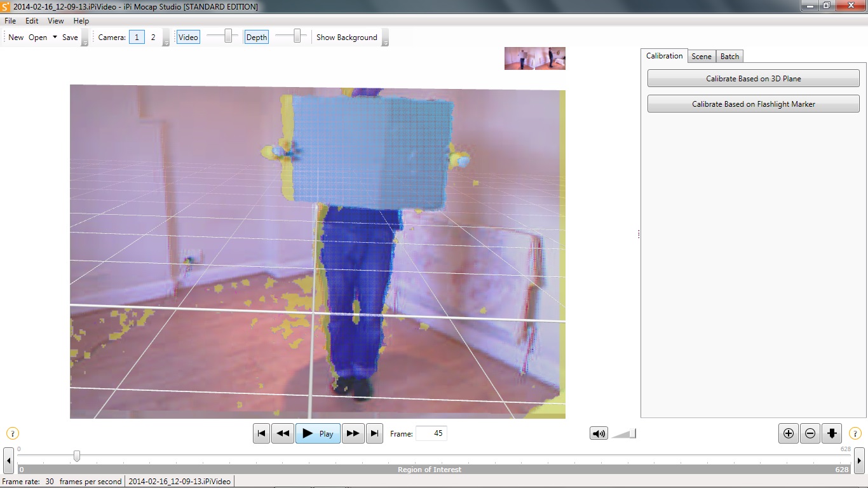Click the Depth opacity slider handle
The height and width of the screenshot is (488, 868).
296,37
